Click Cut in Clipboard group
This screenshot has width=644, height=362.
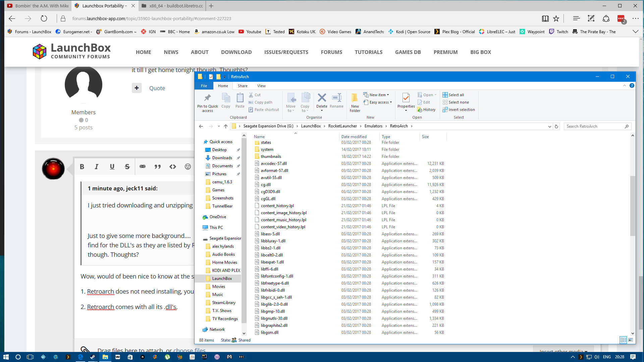pos(255,95)
